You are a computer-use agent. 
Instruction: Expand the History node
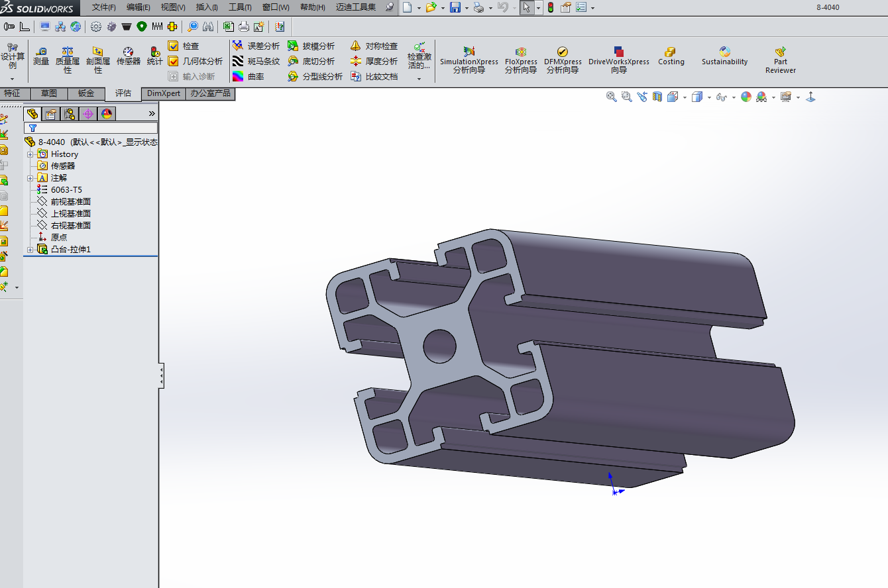[x=30, y=154]
